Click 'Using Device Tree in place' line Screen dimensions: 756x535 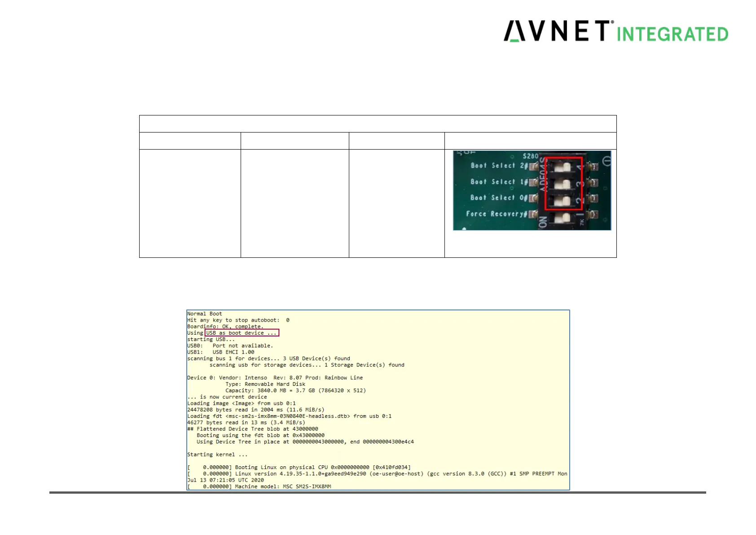305,442
